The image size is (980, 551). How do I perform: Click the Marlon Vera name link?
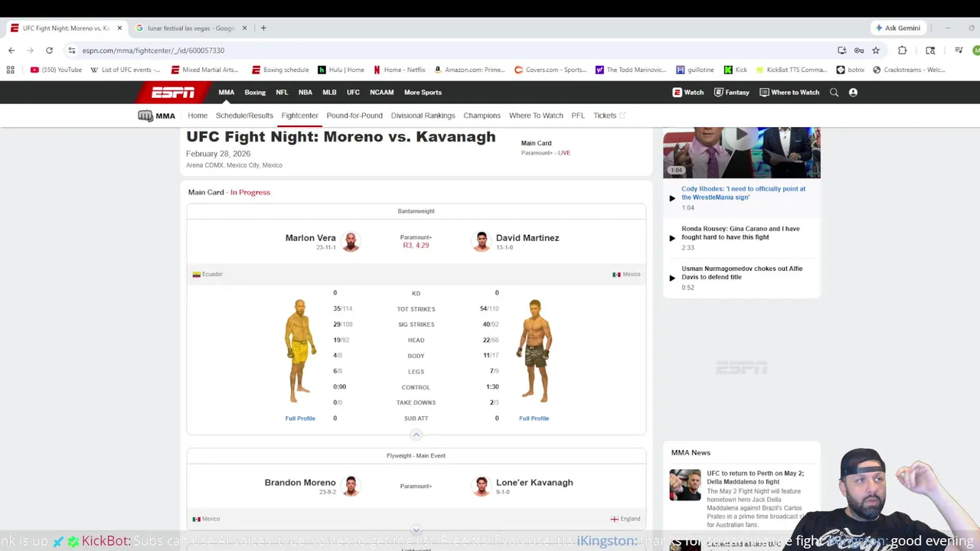click(x=310, y=238)
